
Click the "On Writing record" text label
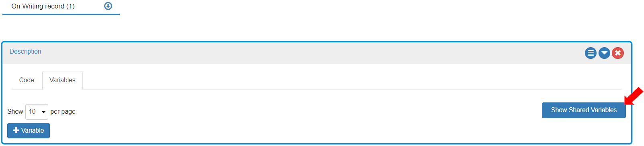(x=38, y=6)
